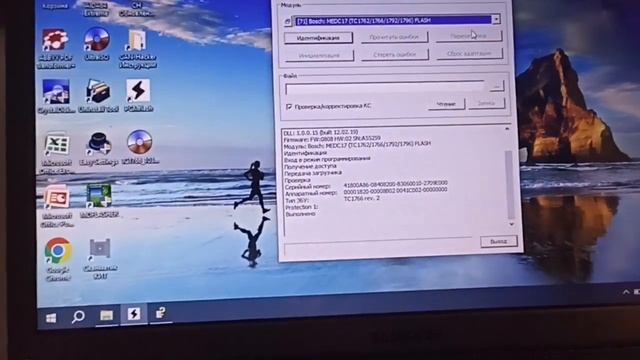Click the Получение доступа log line
The height and width of the screenshot is (360, 640).
(x=310, y=167)
